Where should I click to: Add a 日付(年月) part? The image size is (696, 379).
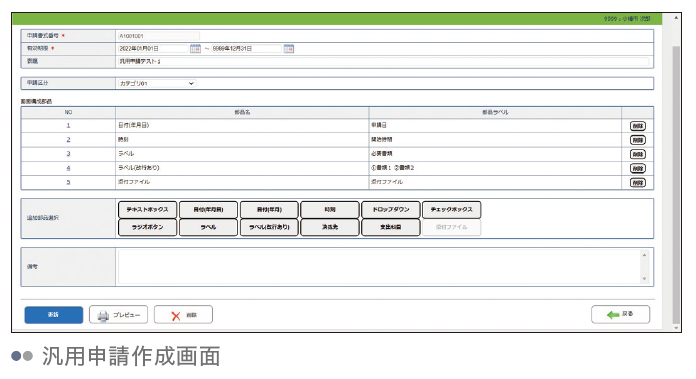(x=269, y=209)
